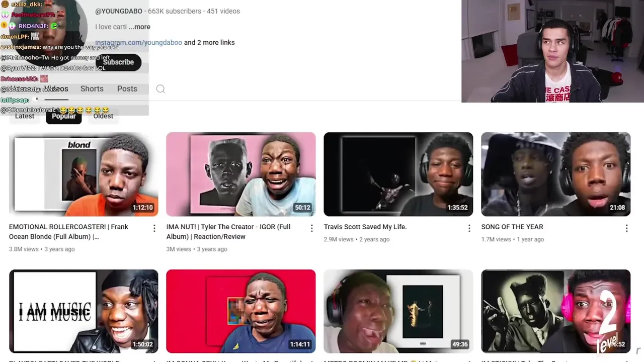Image resolution: width=644 pixels, height=362 pixels.
Task: Open 'Travis Scott Saved My Life.' title
Action: tap(365, 227)
